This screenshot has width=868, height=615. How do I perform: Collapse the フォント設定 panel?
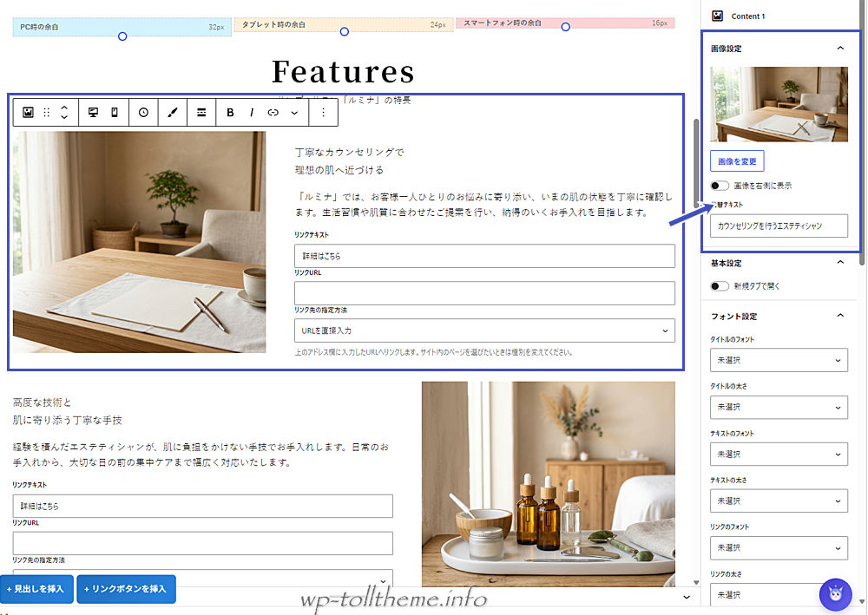[x=840, y=315]
